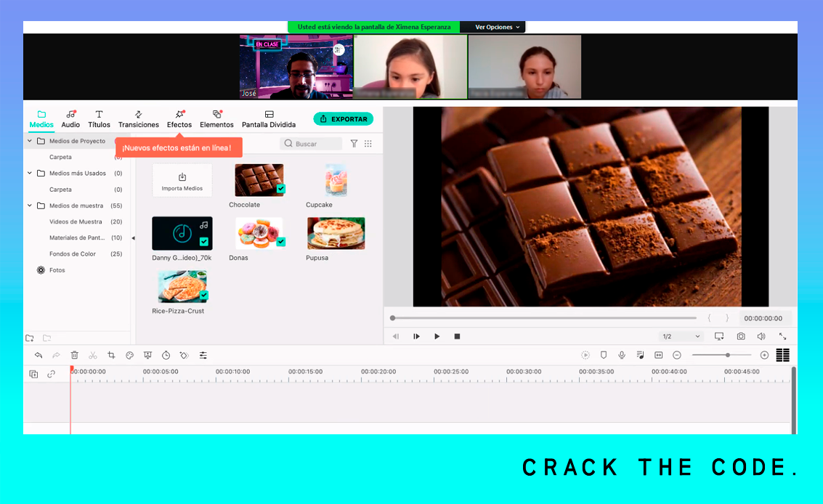The width and height of the screenshot is (823, 504).
Task: Create a new folder in media panel
Action: [29, 338]
